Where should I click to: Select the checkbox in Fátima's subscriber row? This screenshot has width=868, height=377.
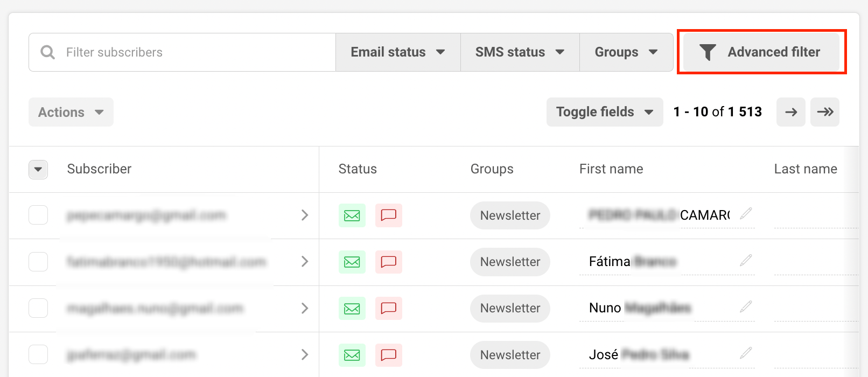pos(38,262)
